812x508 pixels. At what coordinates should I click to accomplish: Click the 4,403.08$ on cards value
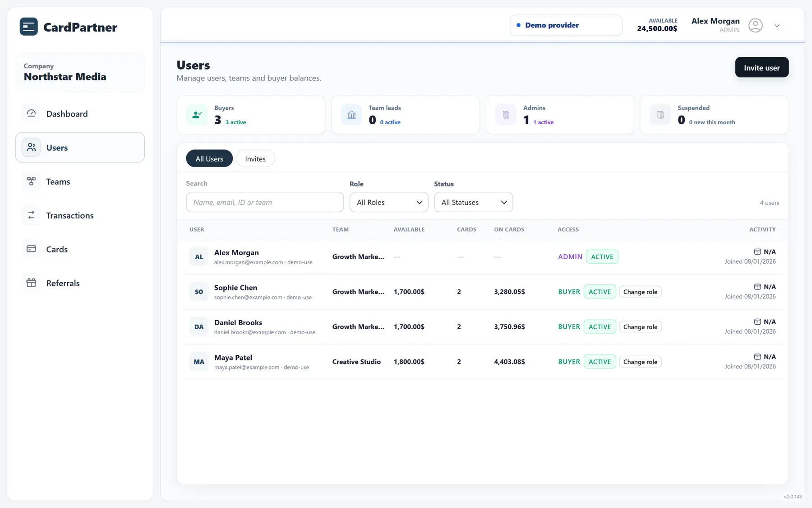[509, 362]
